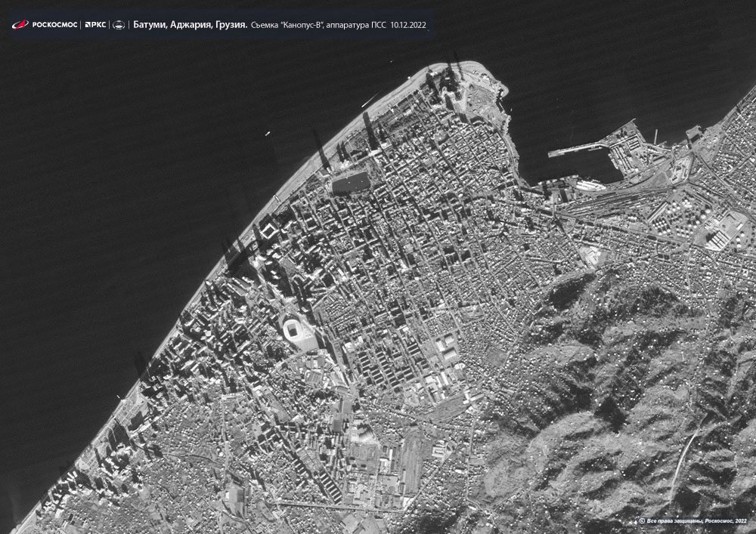Click the open sea area at left
756x534 pixels.
coord(113,227)
